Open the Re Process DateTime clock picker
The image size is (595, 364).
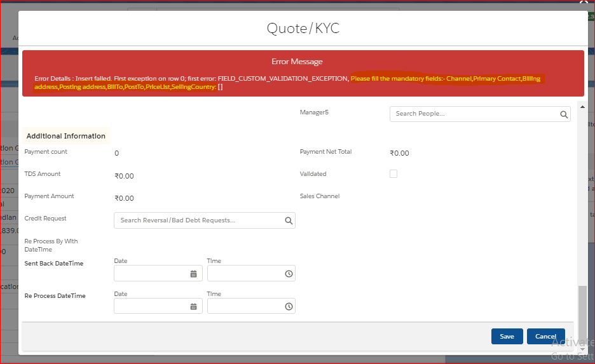click(x=289, y=306)
